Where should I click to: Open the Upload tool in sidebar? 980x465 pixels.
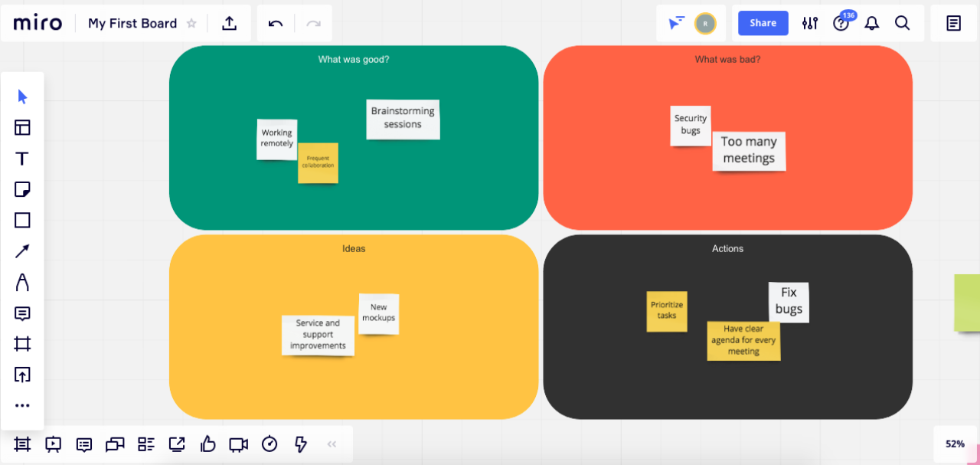click(22, 375)
